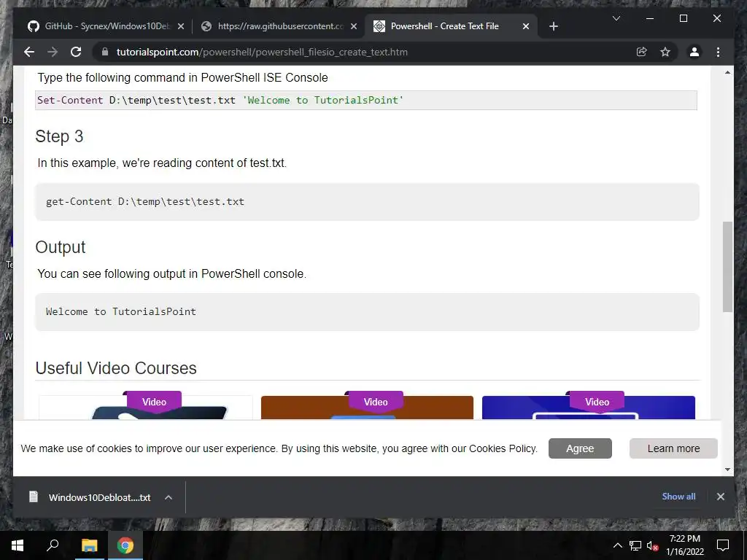Open the blue Video course thumbnail
Viewport: 747px width, 560px height.
pyautogui.click(x=589, y=407)
